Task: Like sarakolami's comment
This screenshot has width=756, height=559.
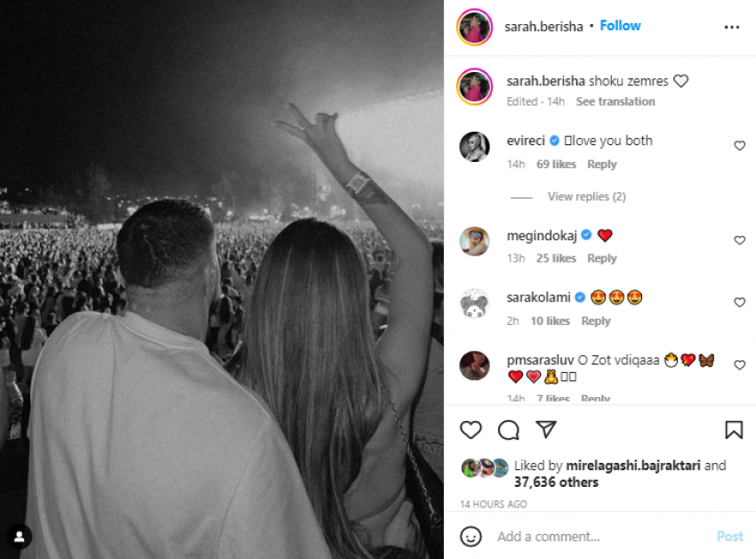Action: tap(739, 303)
